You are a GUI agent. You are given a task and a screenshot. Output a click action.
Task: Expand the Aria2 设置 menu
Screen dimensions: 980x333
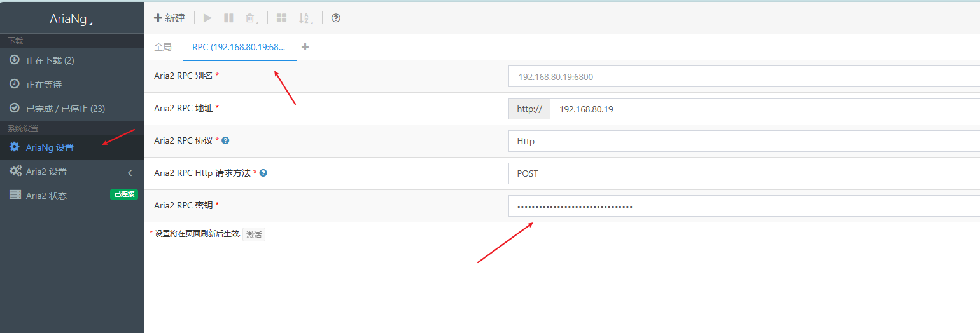72,172
